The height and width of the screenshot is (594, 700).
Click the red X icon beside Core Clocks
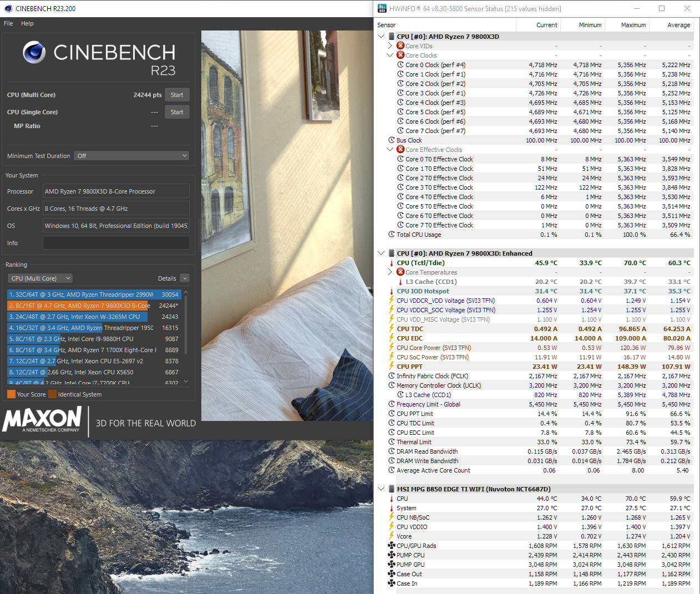[400, 55]
